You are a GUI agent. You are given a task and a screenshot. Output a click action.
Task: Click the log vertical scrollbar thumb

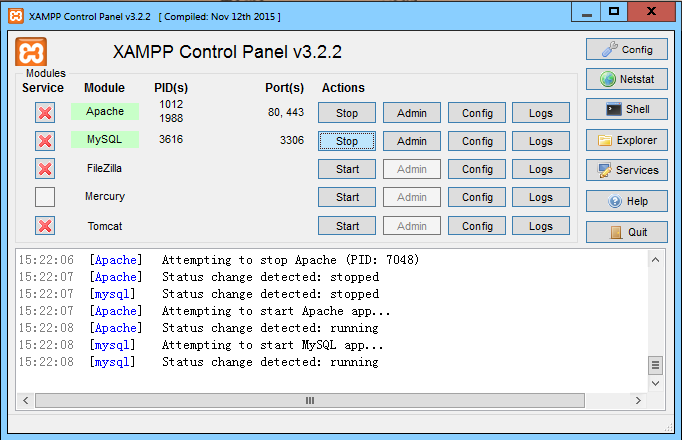click(655, 365)
